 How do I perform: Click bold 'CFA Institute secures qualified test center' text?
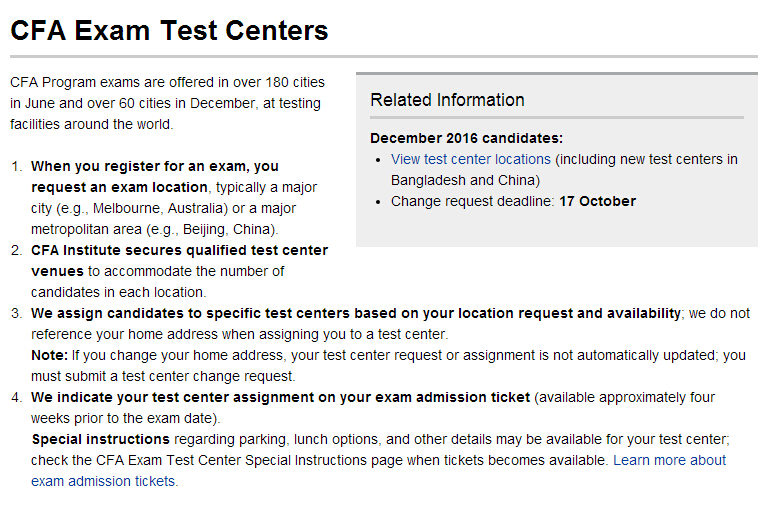(x=179, y=250)
